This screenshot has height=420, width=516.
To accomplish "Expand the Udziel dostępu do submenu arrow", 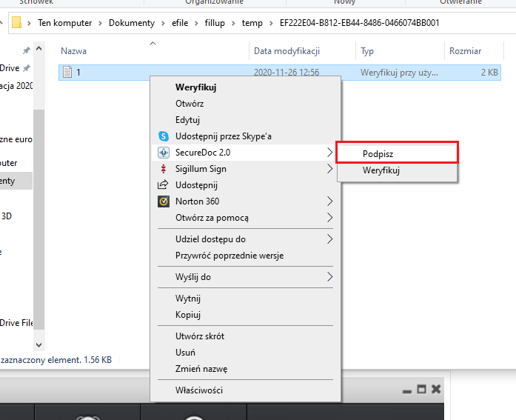I will (x=329, y=239).
